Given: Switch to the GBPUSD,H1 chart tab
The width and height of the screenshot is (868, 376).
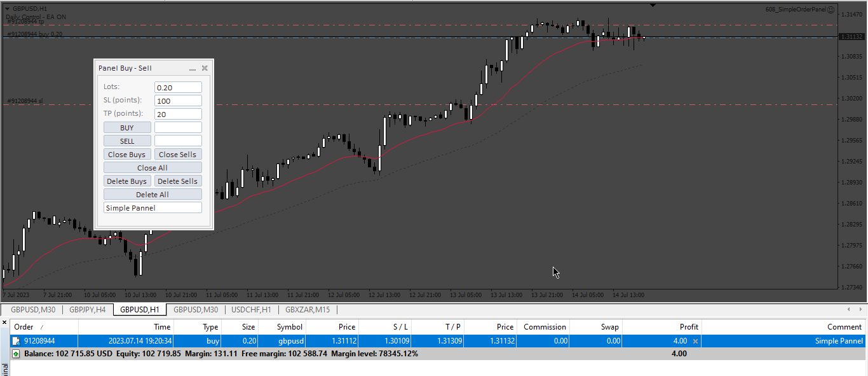Looking at the screenshot, I should (139, 310).
